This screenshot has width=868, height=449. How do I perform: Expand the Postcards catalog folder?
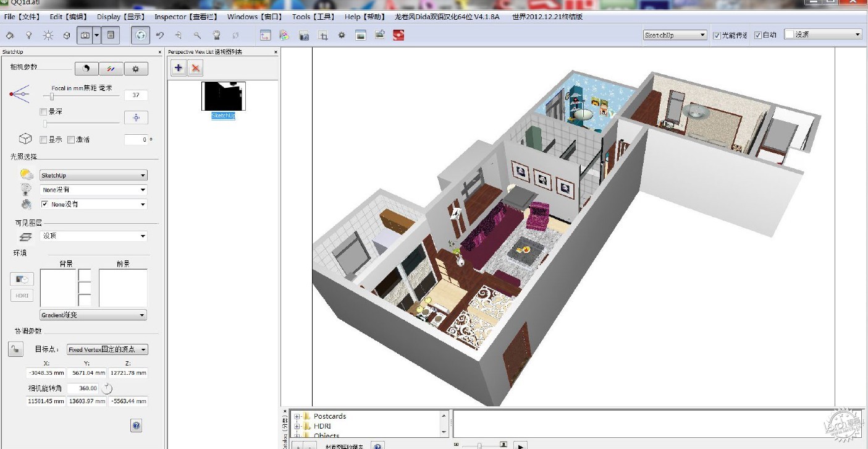tap(297, 416)
